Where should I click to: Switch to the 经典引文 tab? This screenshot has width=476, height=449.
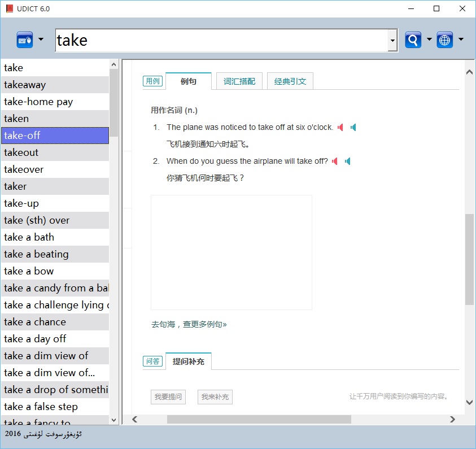pos(290,81)
